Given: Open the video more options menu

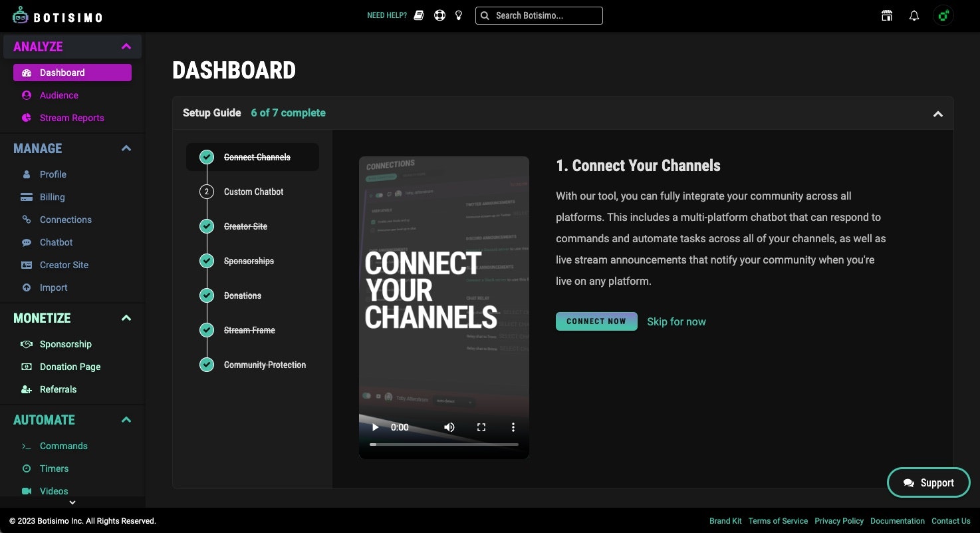Looking at the screenshot, I should (x=513, y=427).
